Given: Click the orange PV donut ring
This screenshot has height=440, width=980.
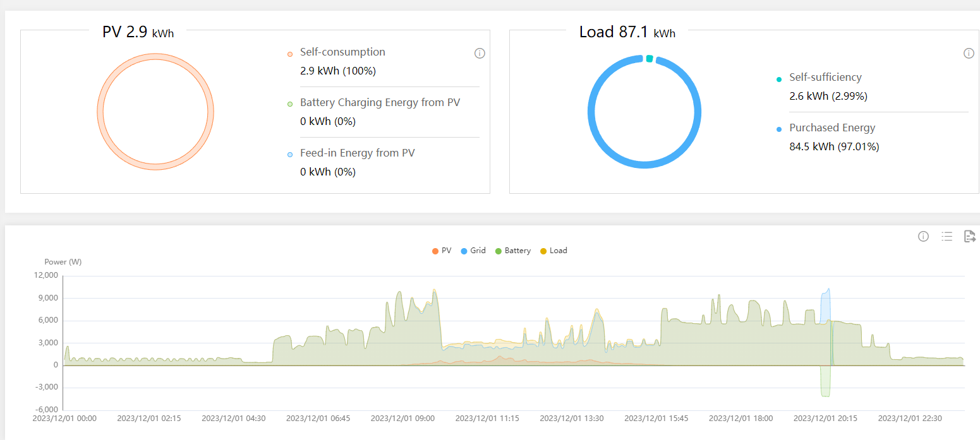Looking at the screenshot, I should pyautogui.click(x=100, y=112).
